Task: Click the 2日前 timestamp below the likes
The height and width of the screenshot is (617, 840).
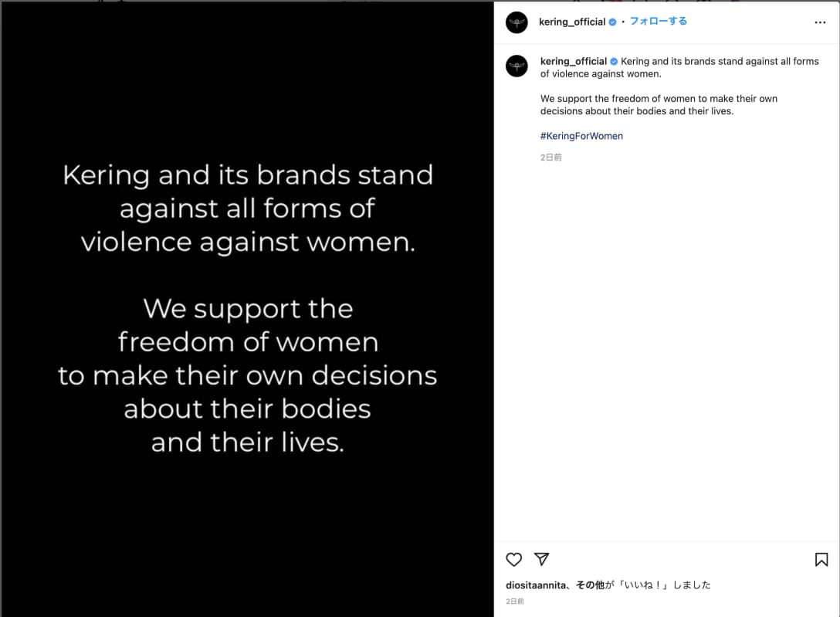Action: tap(515, 602)
